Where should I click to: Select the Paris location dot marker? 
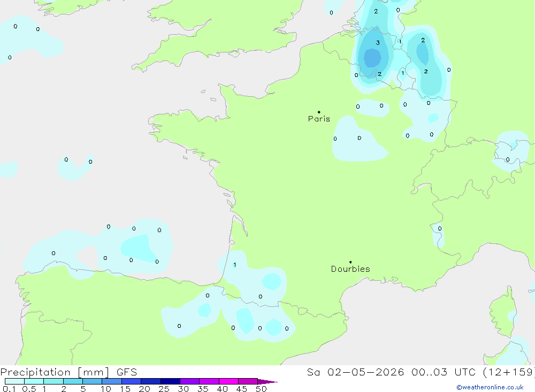(x=319, y=112)
